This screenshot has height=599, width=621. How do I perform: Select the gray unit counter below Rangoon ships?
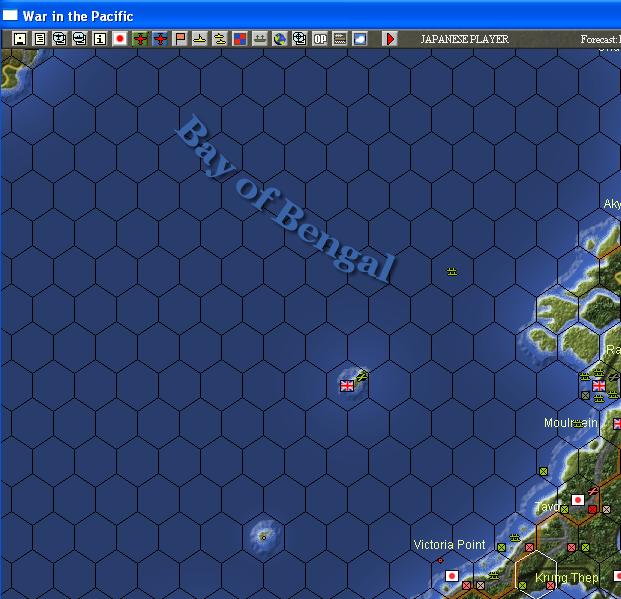[x=585, y=395]
